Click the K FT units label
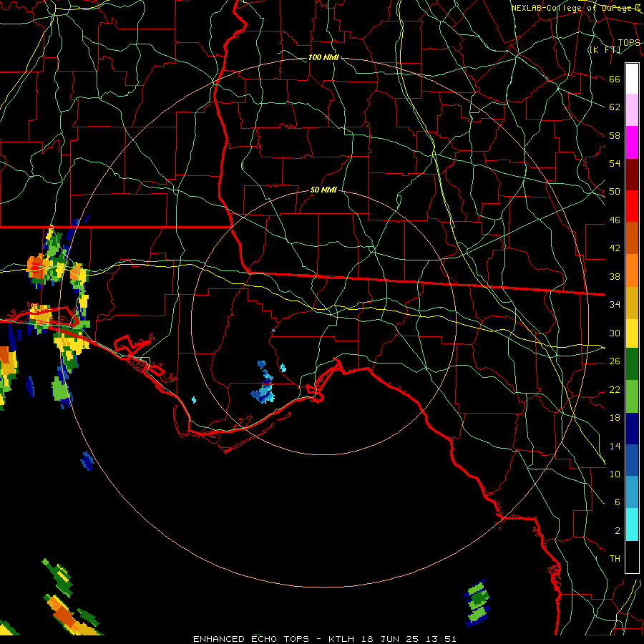This screenshot has height=644, width=644. point(605,49)
